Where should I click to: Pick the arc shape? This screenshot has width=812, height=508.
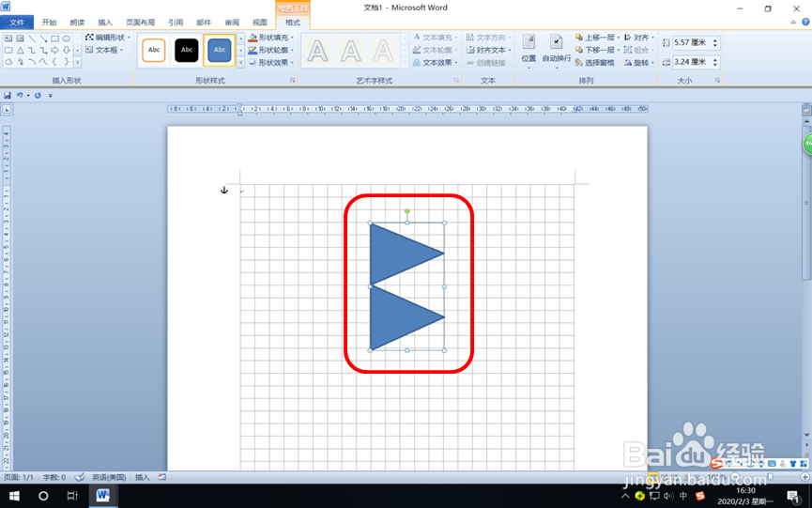click(x=32, y=62)
